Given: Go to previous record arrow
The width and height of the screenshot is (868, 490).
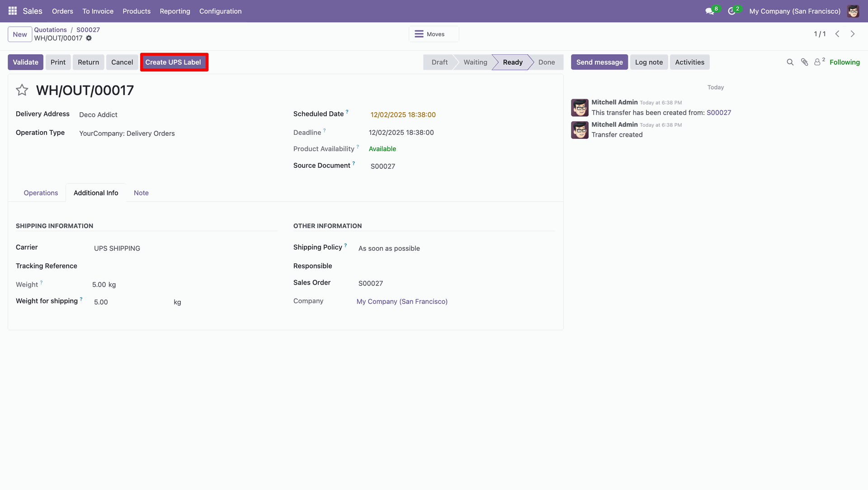Looking at the screenshot, I should (x=837, y=34).
